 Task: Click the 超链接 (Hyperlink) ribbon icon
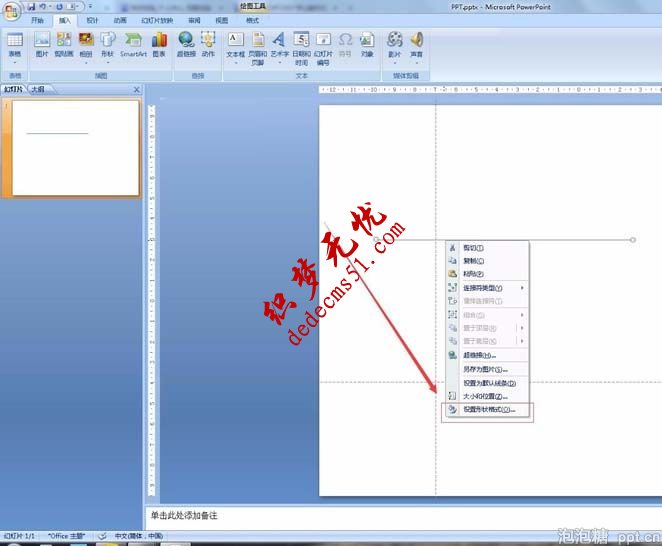[186, 44]
